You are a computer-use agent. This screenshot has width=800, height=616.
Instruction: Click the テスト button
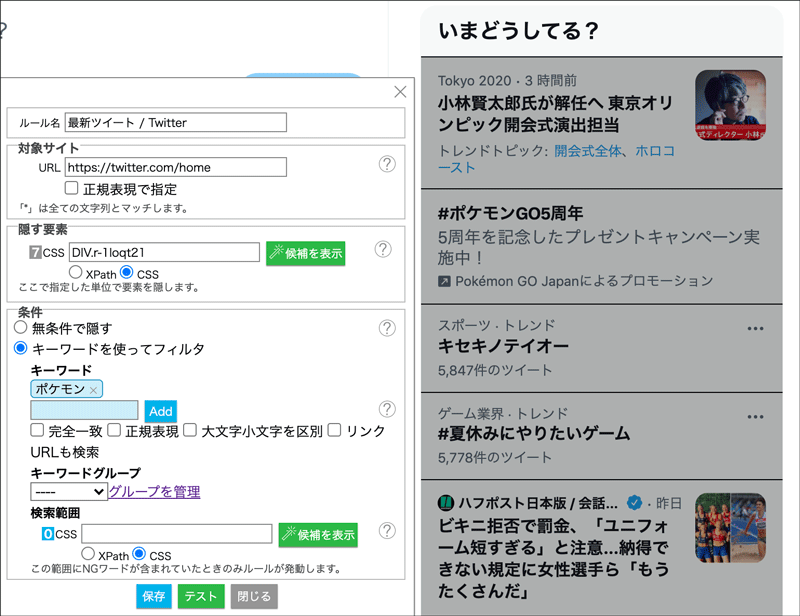(201, 596)
